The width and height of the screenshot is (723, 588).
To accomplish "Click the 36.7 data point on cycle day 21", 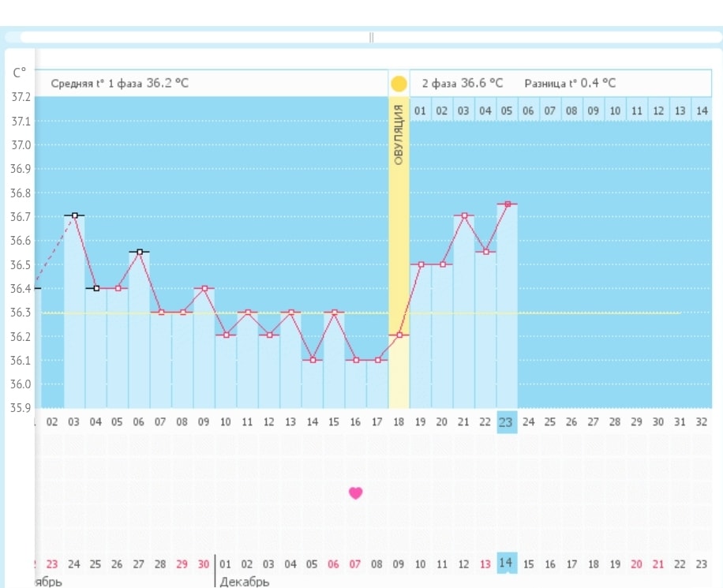I will pos(464,215).
